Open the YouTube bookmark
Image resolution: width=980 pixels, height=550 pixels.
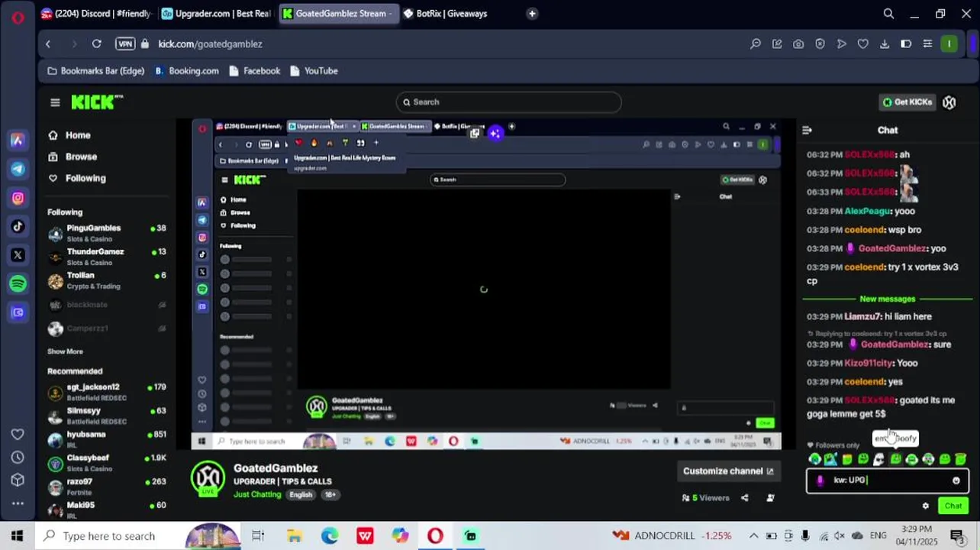(313, 71)
